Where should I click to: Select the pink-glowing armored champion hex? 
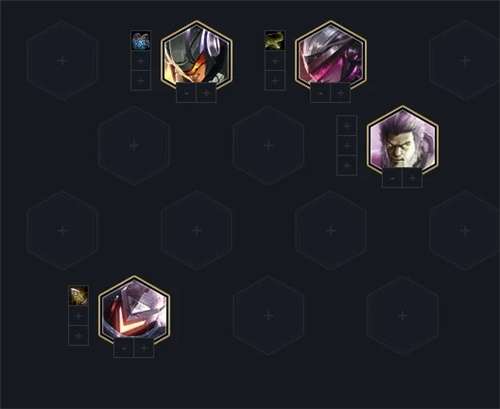tap(331, 55)
